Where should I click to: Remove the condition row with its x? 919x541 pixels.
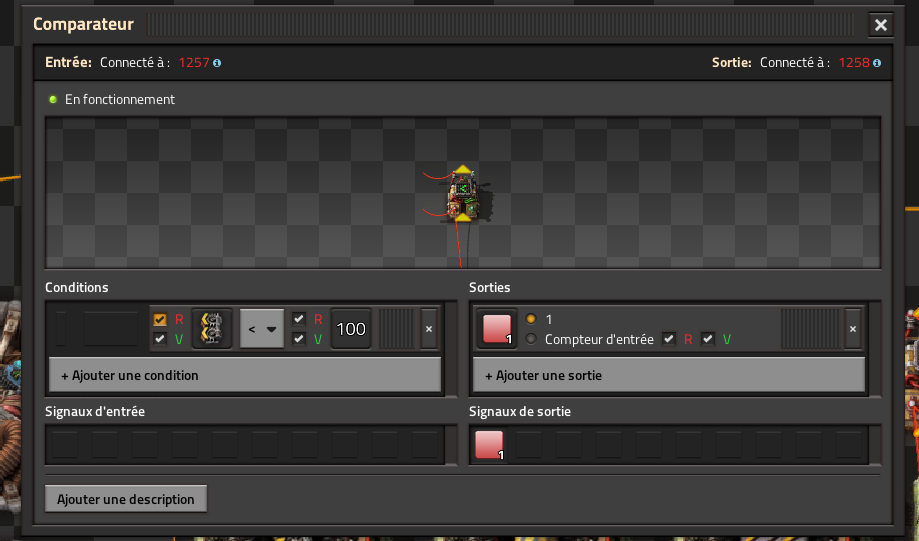(x=429, y=328)
